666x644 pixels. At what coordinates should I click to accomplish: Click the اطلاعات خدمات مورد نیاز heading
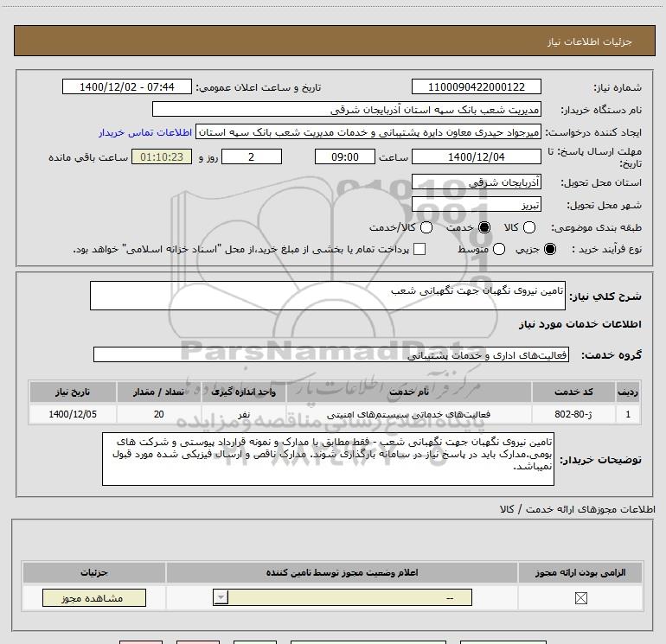click(580, 324)
